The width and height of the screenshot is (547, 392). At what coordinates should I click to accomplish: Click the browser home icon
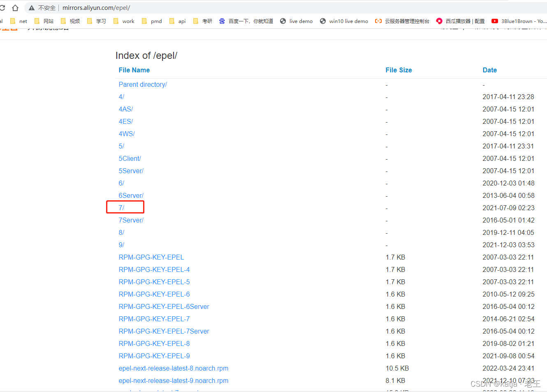[x=15, y=8]
